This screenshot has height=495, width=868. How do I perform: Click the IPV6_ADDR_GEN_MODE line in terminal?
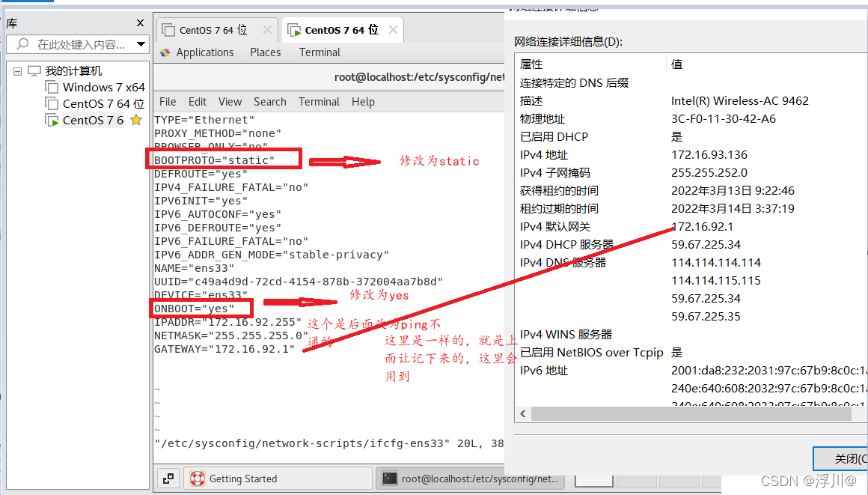[271, 255]
